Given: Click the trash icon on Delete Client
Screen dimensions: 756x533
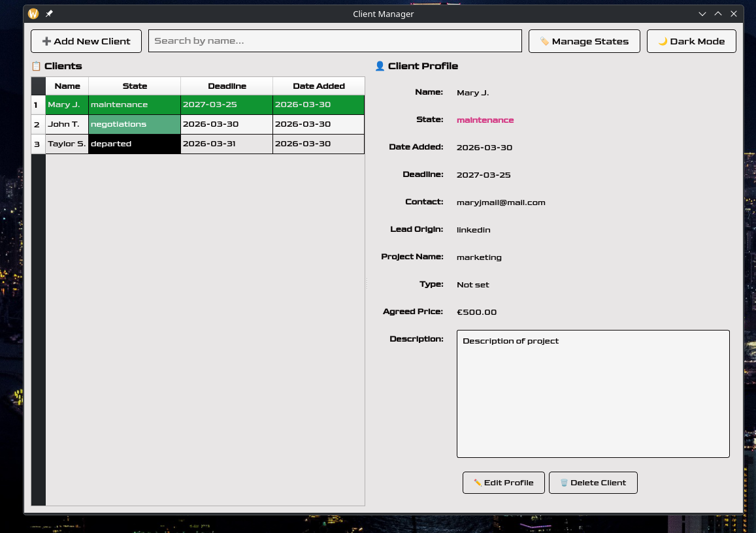Looking at the screenshot, I should [564, 483].
